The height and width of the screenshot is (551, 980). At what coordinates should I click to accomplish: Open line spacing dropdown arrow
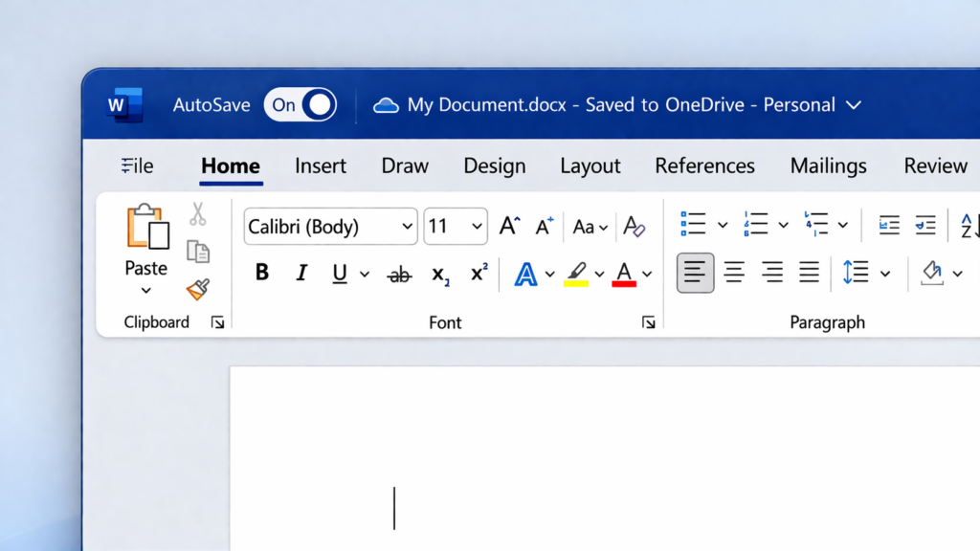[885, 274]
